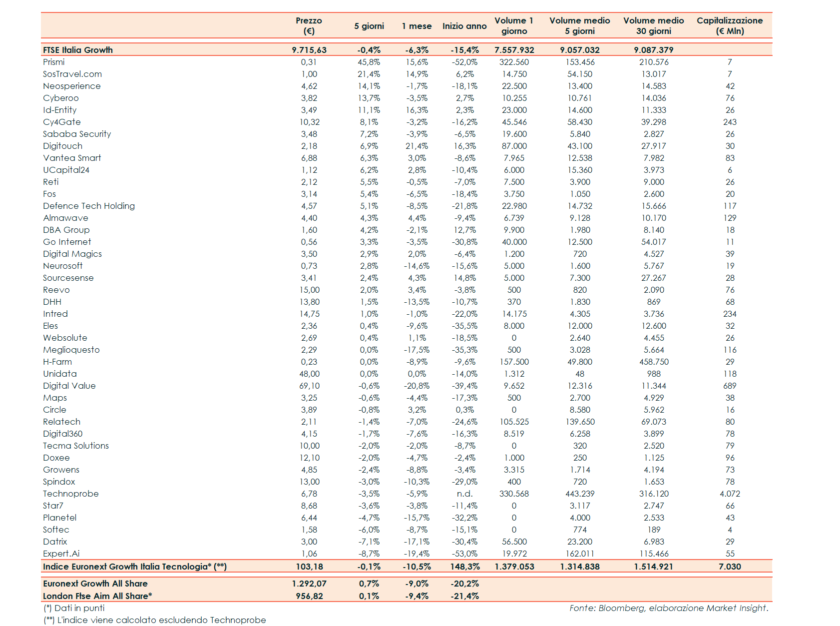
Task: Select the "Tecma Solutions" company name
Action: point(76,446)
